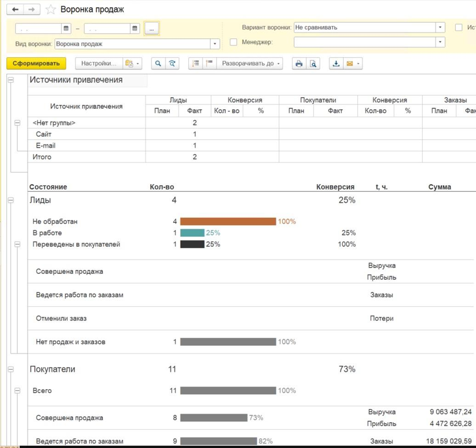Viewport: 476px width, 448px height.
Task: Collapse the Источники привлечения section
Action: coord(11,80)
